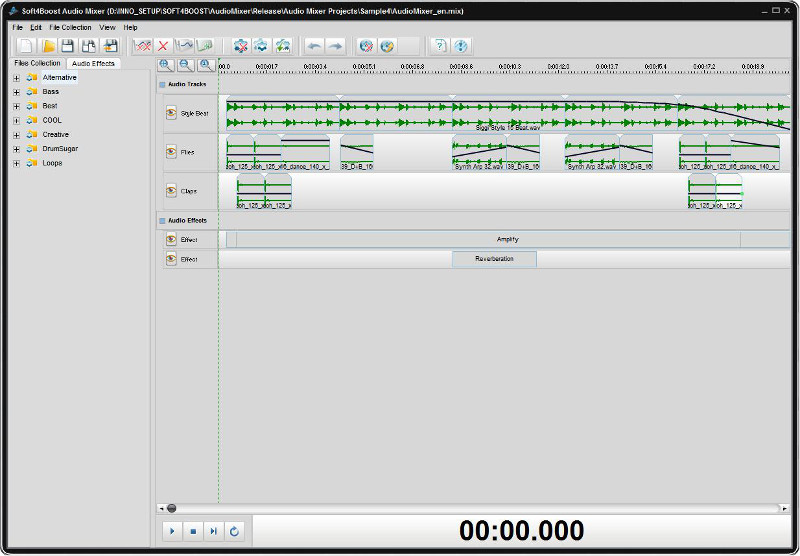Click the first magnifier zoom icon
Image resolution: width=800 pixels, height=556 pixels.
pyautogui.click(x=166, y=65)
